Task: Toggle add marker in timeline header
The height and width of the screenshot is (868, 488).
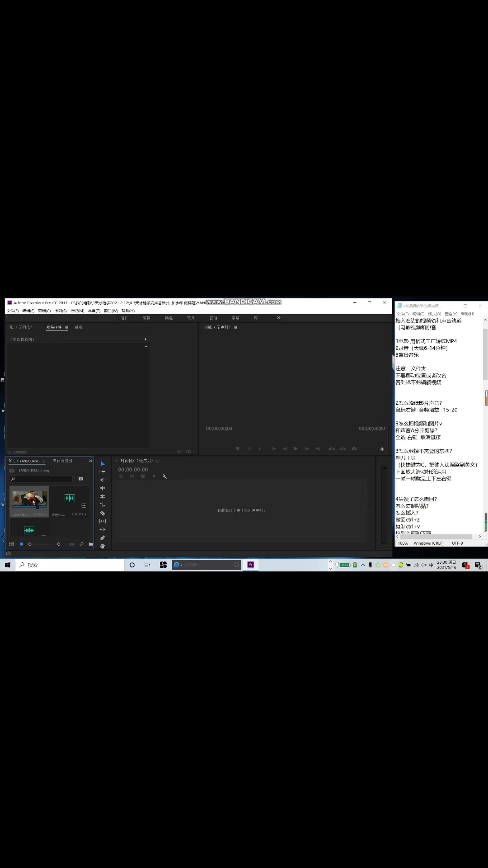Action: tap(154, 476)
